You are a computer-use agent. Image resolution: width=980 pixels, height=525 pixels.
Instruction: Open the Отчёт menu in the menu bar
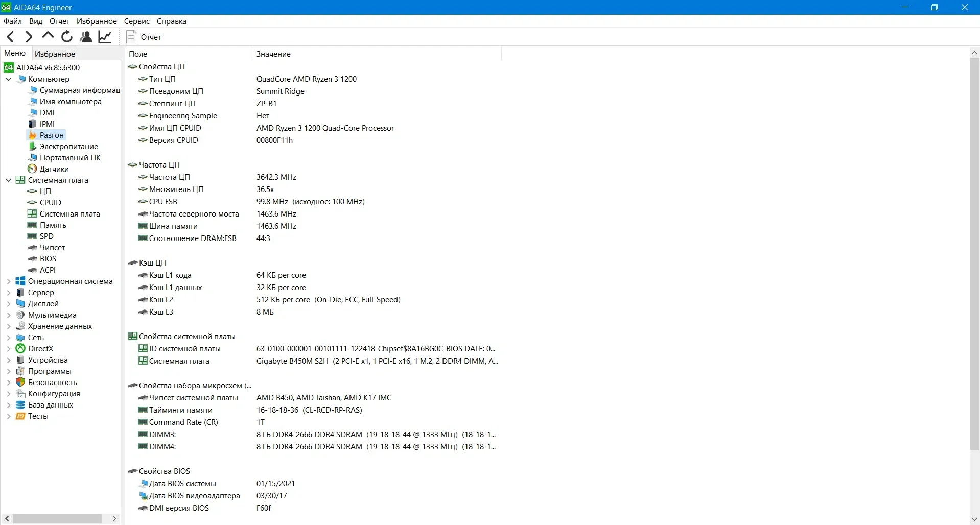click(x=59, y=21)
